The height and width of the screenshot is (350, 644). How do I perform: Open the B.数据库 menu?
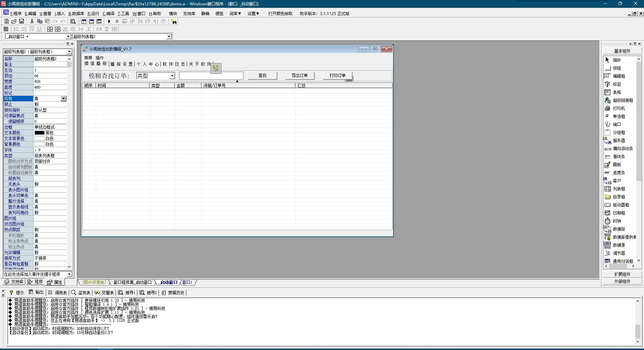pyautogui.click(x=76, y=13)
